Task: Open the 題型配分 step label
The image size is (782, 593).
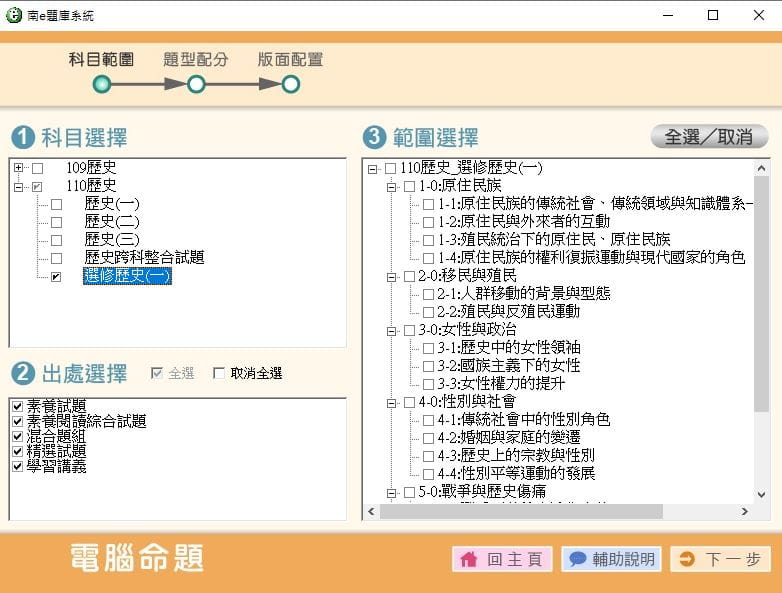Action: pyautogui.click(x=196, y=59)
